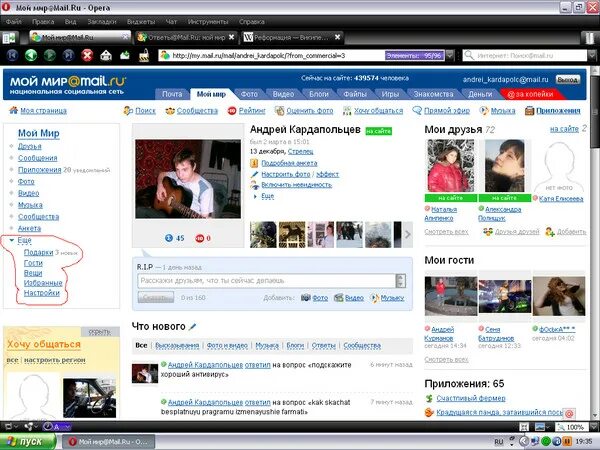Go to the Opera home page icon

[x=106, y=55]
